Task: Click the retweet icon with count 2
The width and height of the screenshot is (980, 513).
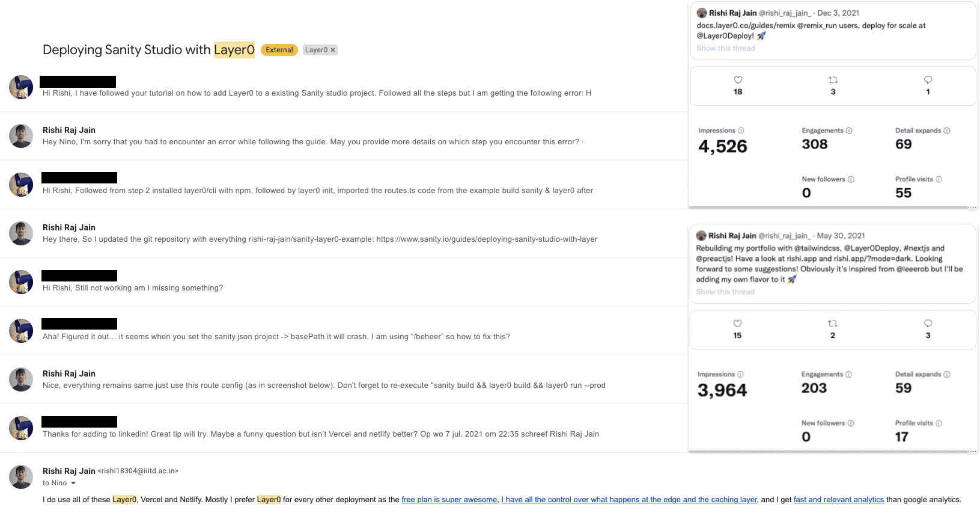Action: tap(832, 324)
